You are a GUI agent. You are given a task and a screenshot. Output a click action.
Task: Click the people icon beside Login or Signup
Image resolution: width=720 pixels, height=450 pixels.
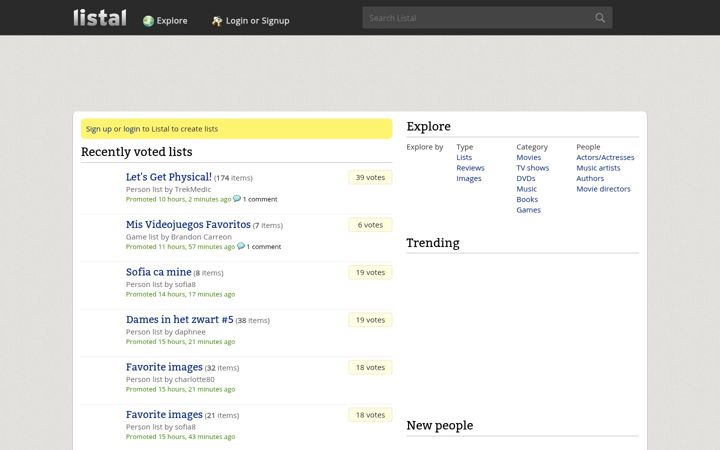point(217,21)
